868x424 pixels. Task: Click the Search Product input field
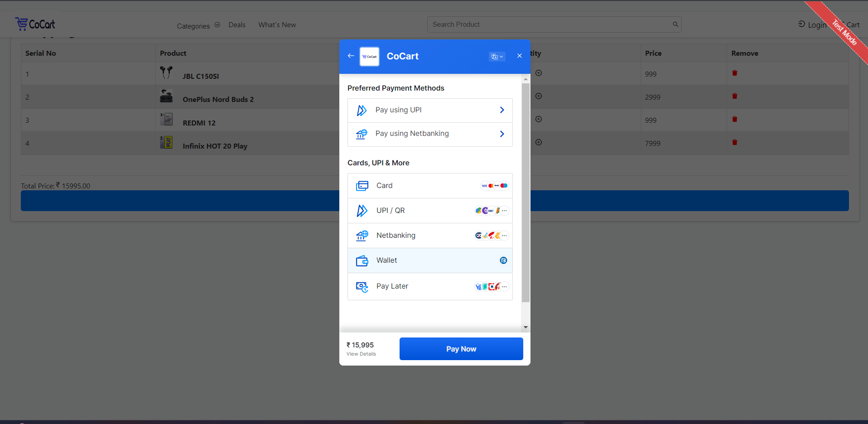(555, 24)
